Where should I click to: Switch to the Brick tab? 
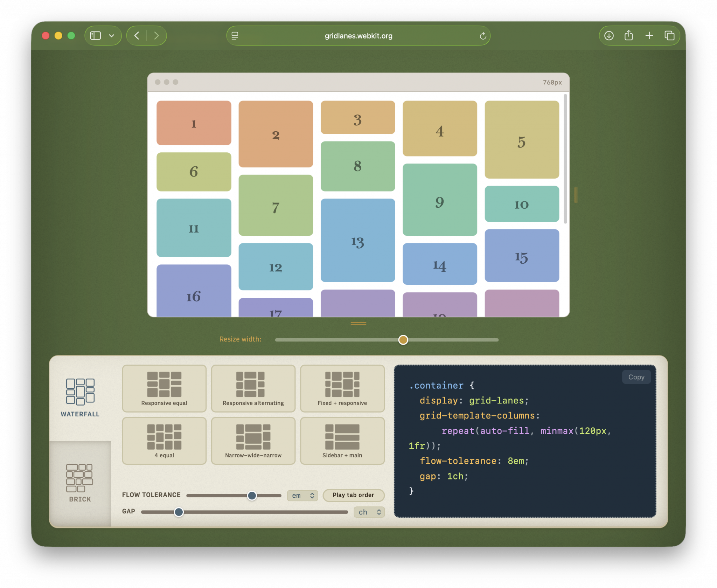pyautogui.click(x=80, y=483)
